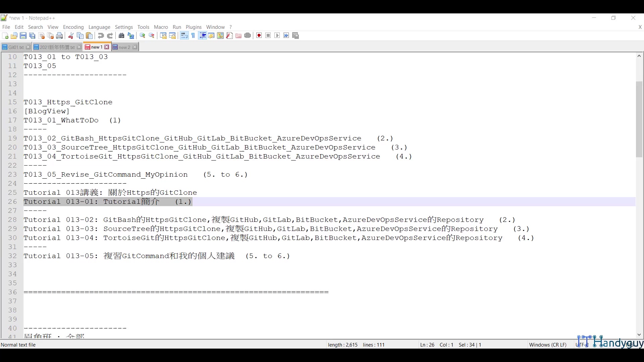
Task: Toggle Show All Characters pilcrow icon
Action: coord(193,36)
